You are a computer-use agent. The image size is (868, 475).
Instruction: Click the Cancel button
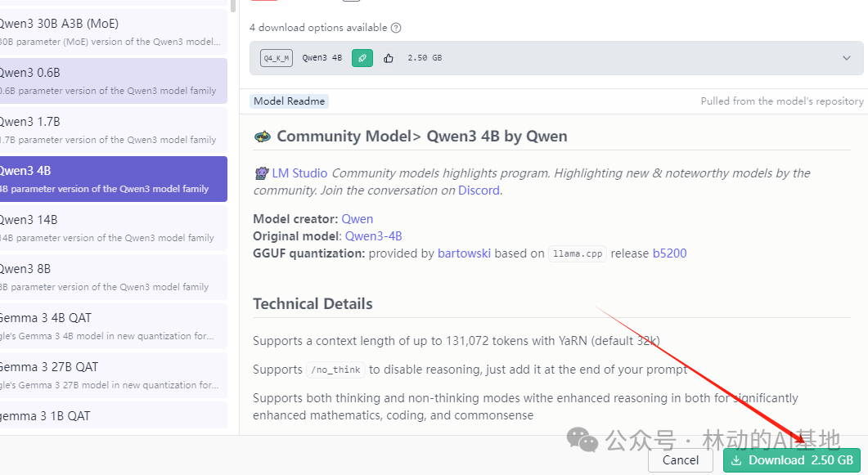(681, 460)
